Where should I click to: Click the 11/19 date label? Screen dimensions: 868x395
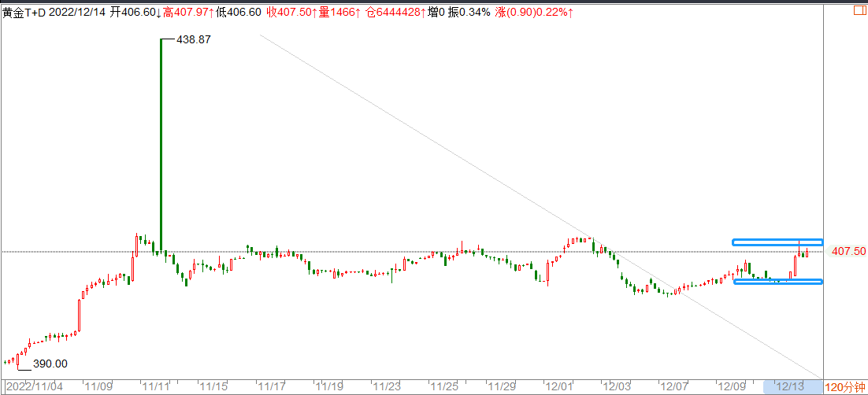[x=328, y=386]
